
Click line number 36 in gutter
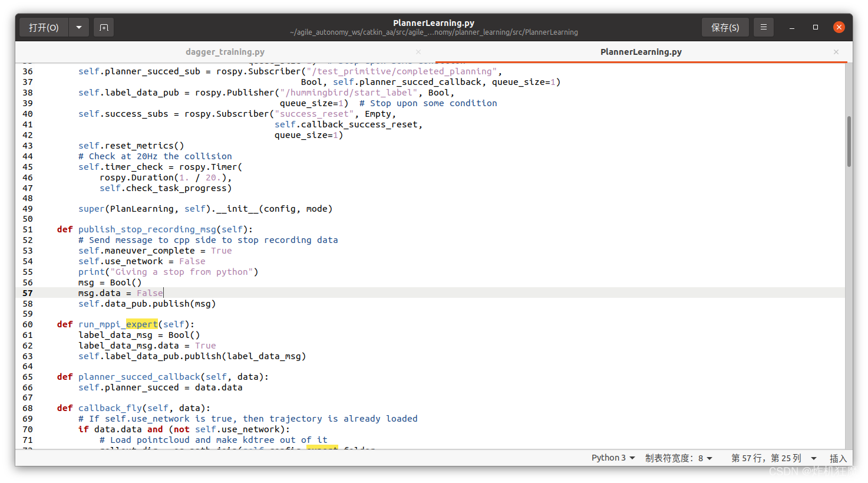[x=28, y=71]
